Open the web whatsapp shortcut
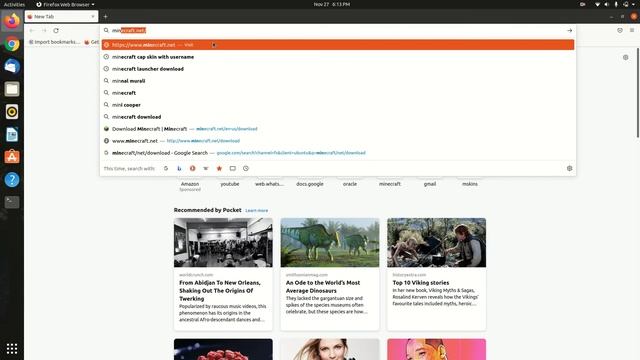 coord(270,184)
